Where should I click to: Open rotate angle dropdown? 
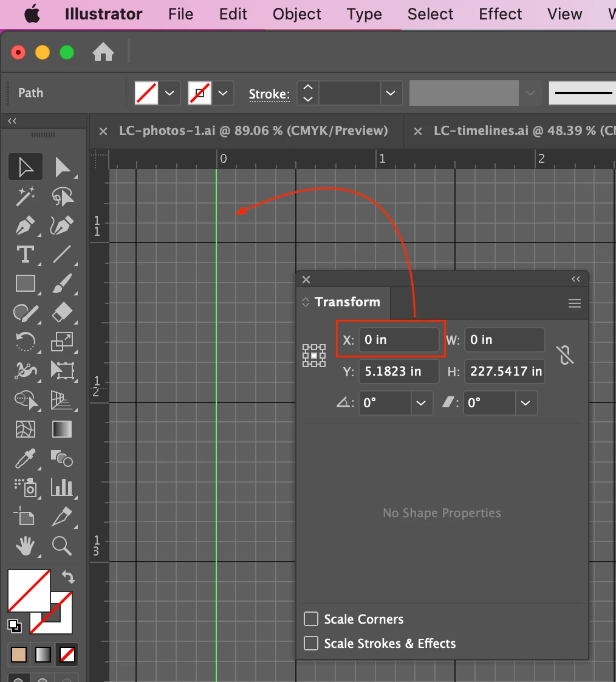point(421,403)
